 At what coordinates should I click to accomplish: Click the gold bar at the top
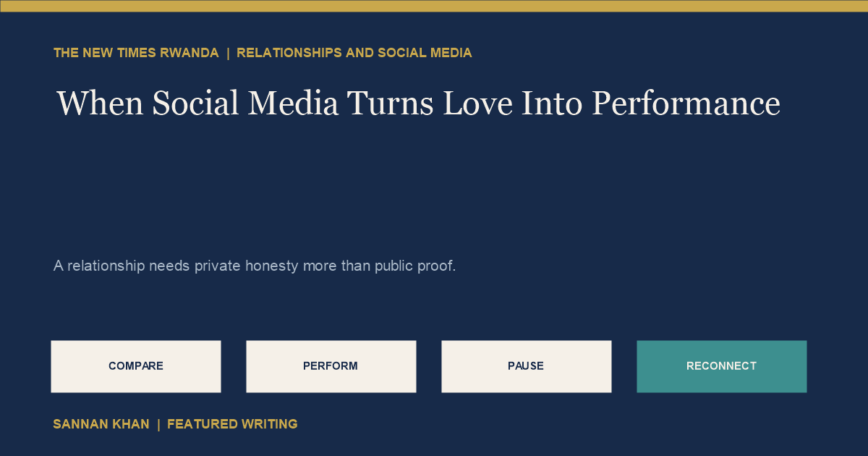tap(434, 6)
